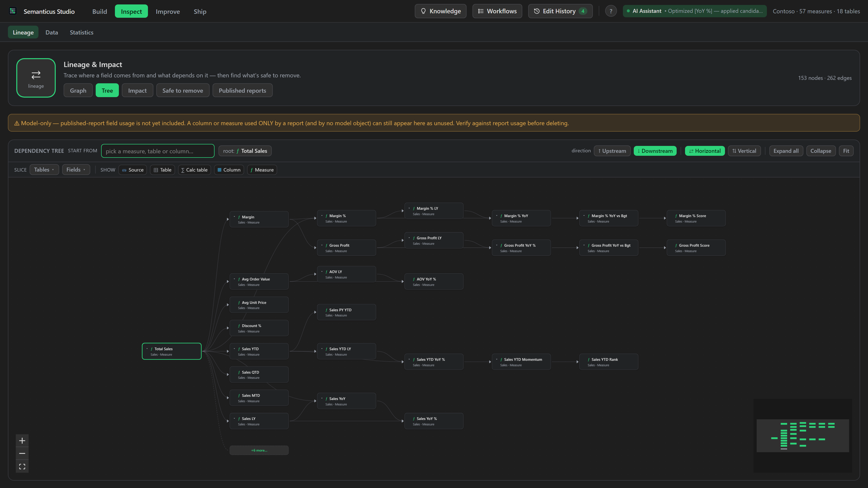Open the Impact view

pos(137,91)
